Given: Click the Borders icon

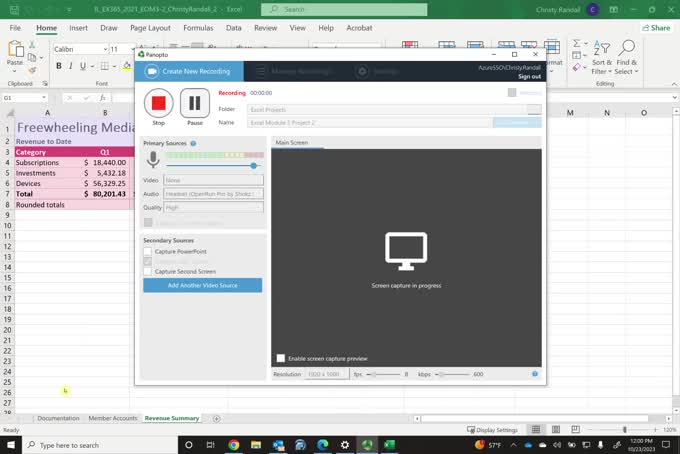Looking at the screenshot, I should 105,66.
